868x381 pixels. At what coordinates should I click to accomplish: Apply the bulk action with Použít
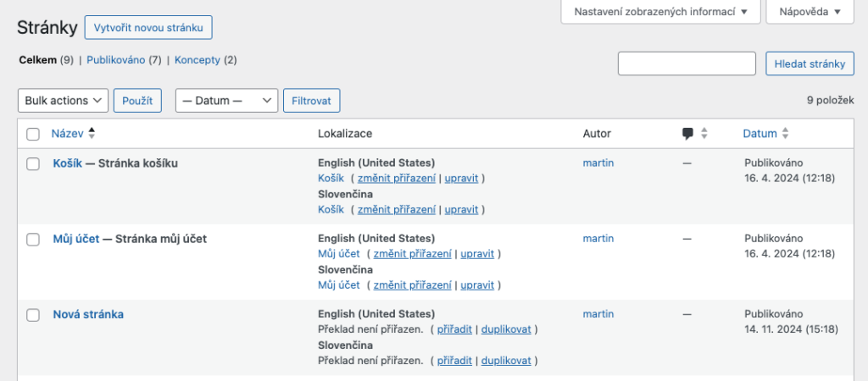[138, 101]
